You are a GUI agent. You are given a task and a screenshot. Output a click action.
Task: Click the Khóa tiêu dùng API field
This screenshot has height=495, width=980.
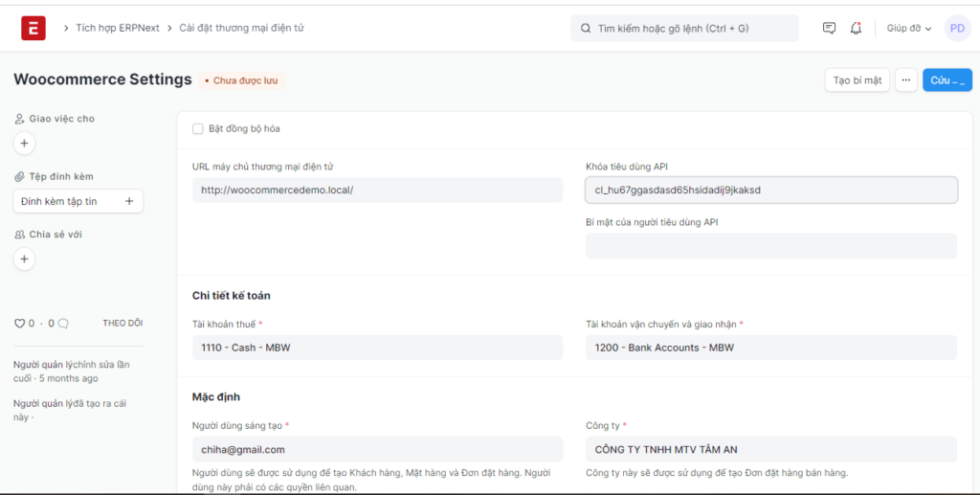[770, 190]
